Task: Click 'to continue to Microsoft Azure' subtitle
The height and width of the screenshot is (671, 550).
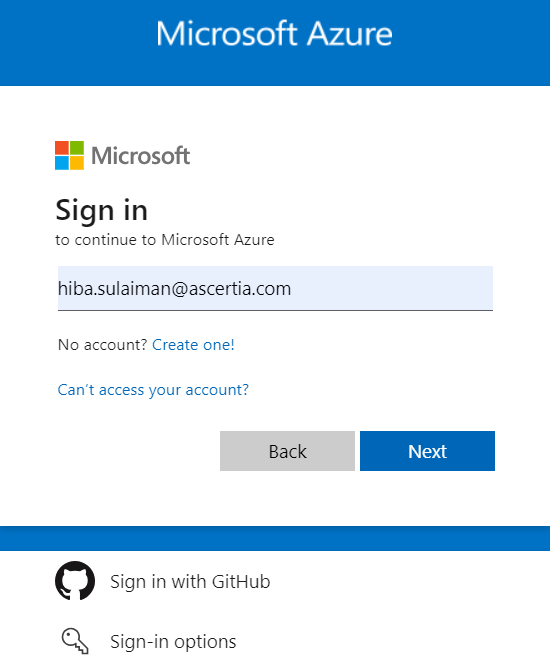Action: point(165,240)
